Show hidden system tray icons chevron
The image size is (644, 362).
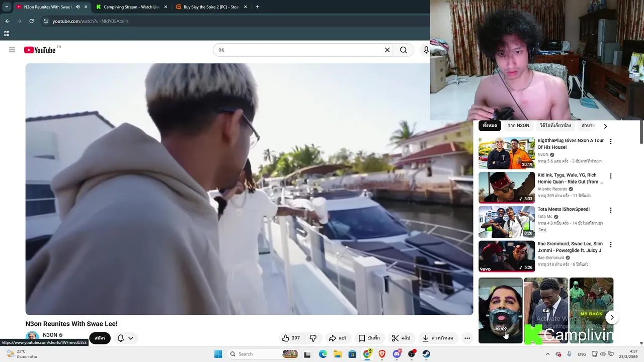coord(547,354)
